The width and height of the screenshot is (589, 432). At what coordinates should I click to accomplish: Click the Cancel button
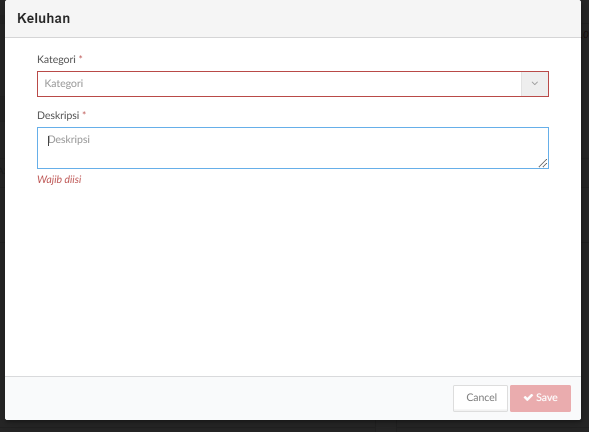pyautogui.click(x=480, y=398)
